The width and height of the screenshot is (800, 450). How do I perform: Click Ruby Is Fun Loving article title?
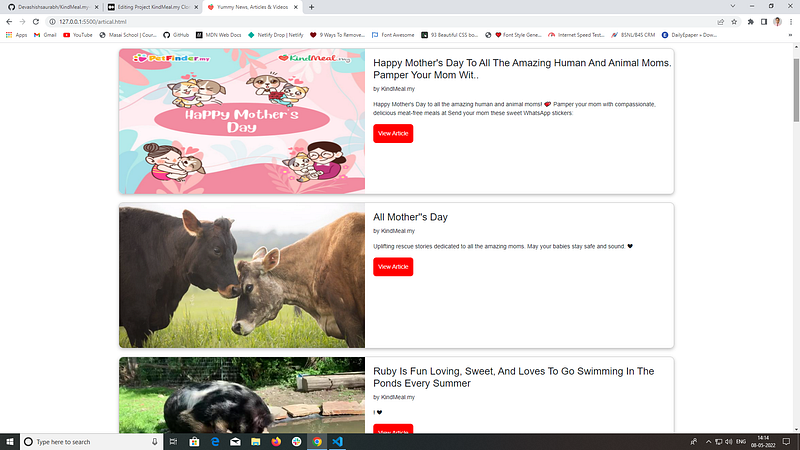(x=513, y=377)
